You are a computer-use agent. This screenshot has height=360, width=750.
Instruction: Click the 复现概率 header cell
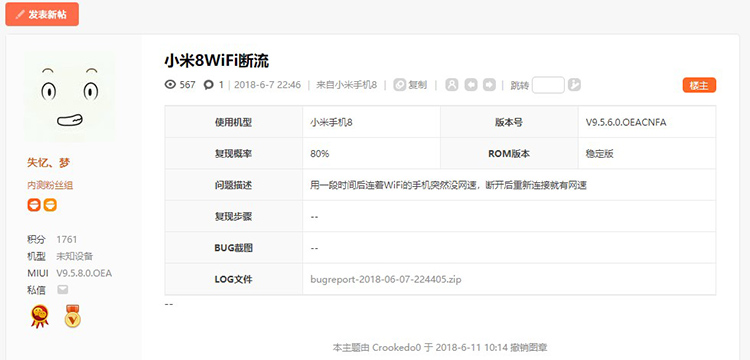[x=233, y=154]
